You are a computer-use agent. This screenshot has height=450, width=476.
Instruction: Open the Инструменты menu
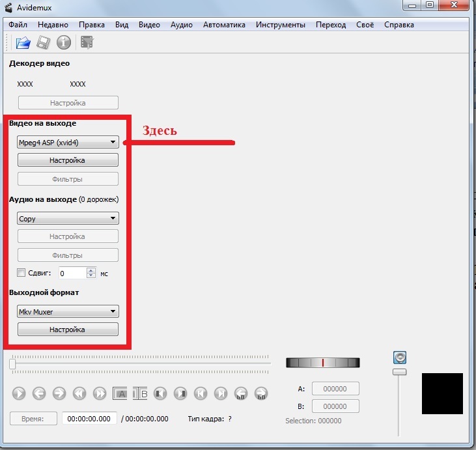[x=281, y=25]
